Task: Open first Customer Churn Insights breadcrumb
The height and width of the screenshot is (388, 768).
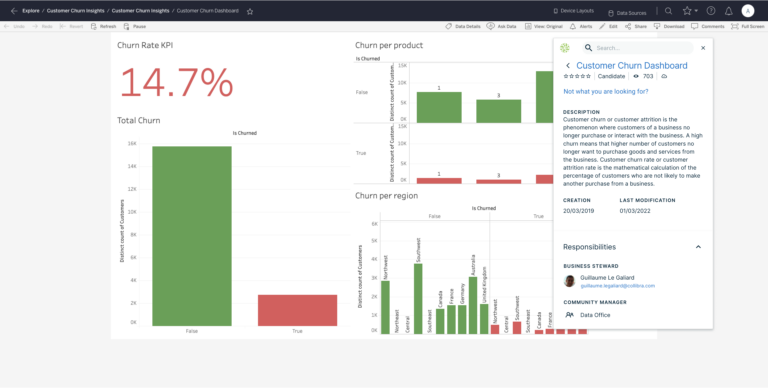Action: [75, 11]
